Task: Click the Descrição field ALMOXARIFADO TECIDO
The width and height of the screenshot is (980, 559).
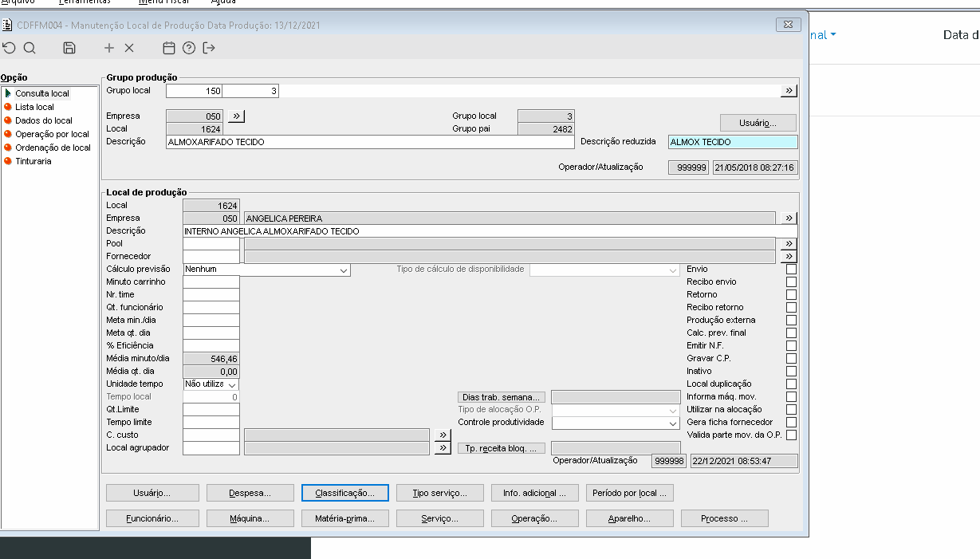Action: click(x=370, y=142)
